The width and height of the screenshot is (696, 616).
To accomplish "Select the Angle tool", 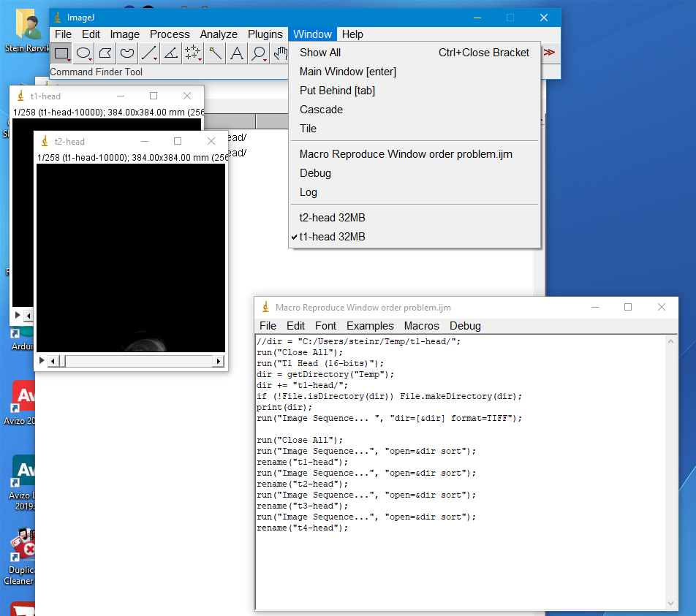I will click(x=171, y=53).
